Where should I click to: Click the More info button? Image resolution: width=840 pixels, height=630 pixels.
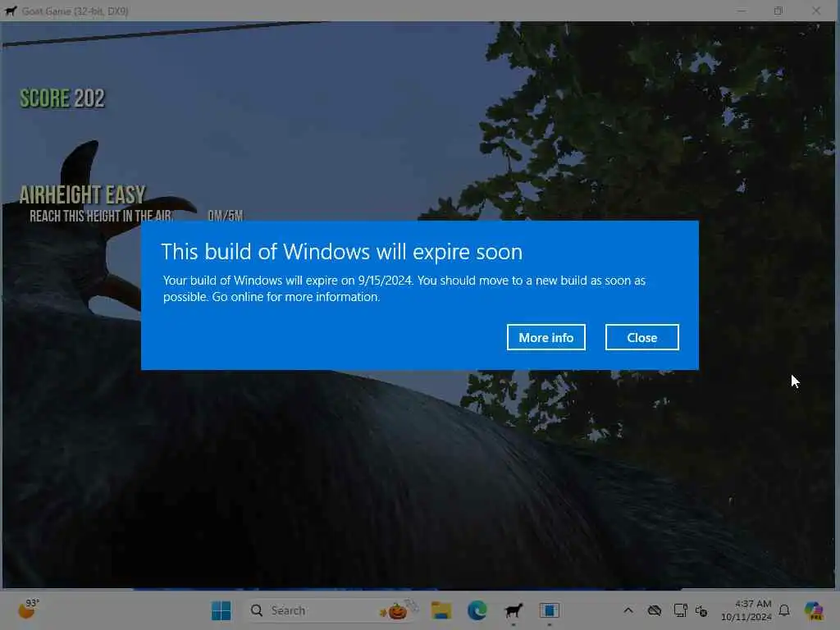tap(546, 337)
